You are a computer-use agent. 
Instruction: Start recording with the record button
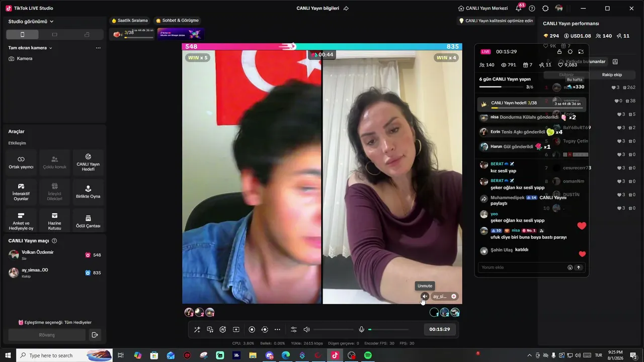pyautogui.click(x=252, y=329)
